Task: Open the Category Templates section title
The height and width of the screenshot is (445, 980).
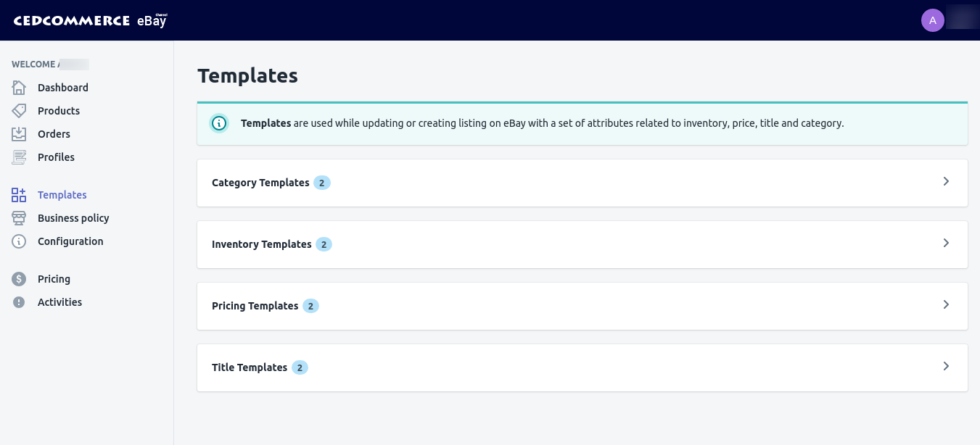Action: coord(260,183)
